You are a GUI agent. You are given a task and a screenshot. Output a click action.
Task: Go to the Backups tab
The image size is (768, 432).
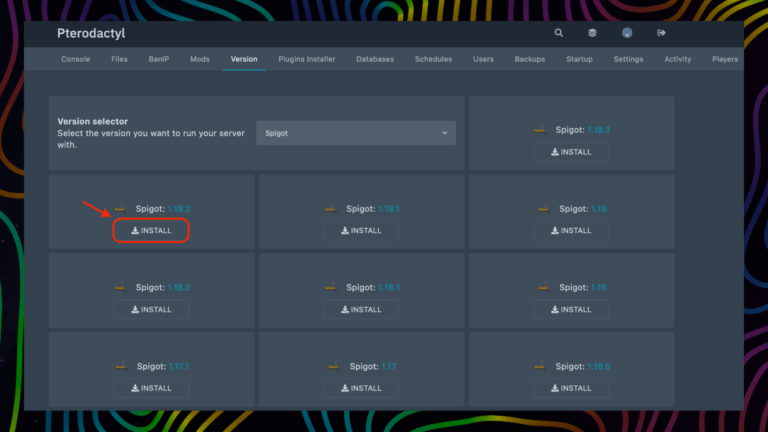[530, 59]
